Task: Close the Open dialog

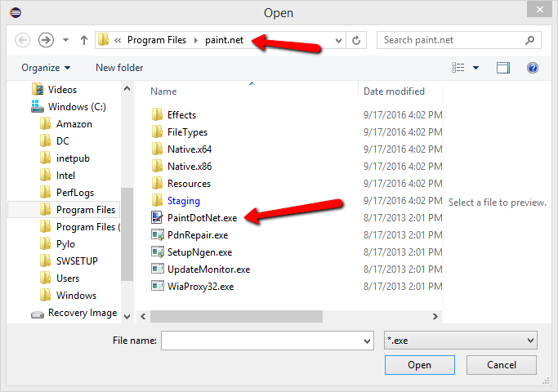Action: (x=539, y=10)
